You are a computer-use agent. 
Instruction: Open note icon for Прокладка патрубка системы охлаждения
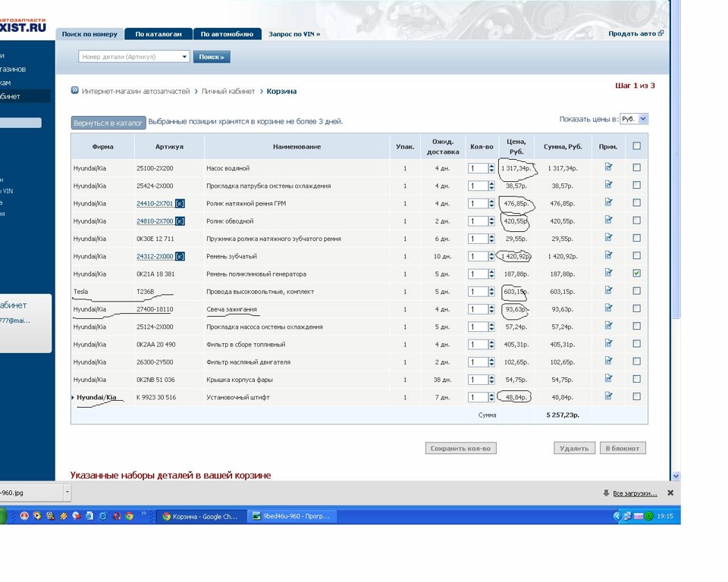[x=608, y=185]
